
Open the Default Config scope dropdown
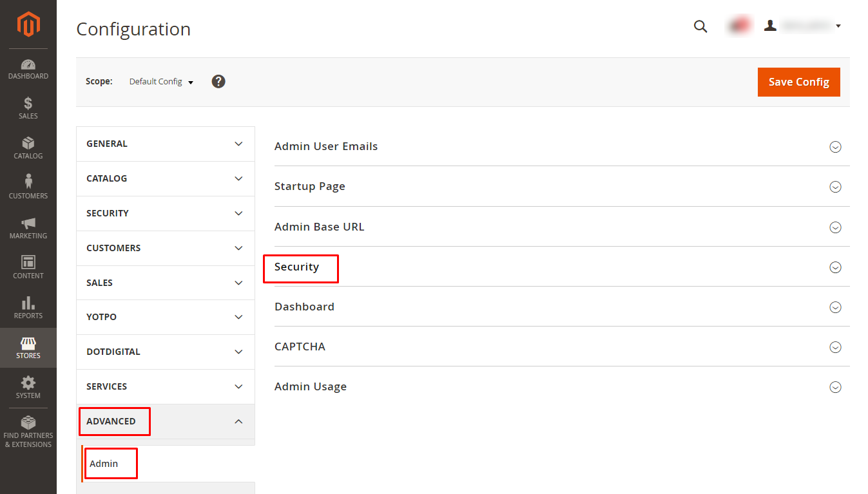(x=161, y=82)
